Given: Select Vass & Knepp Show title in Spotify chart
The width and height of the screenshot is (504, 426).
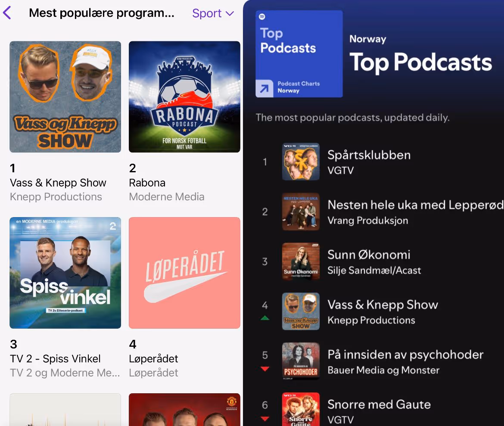Looking at the screenshot, I should pyautogui.click(x=383, y=305).
